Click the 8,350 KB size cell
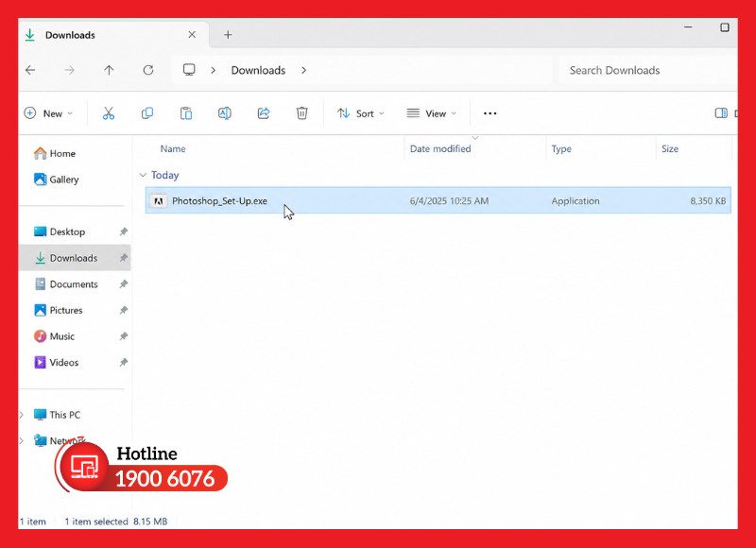 point(708,201)
